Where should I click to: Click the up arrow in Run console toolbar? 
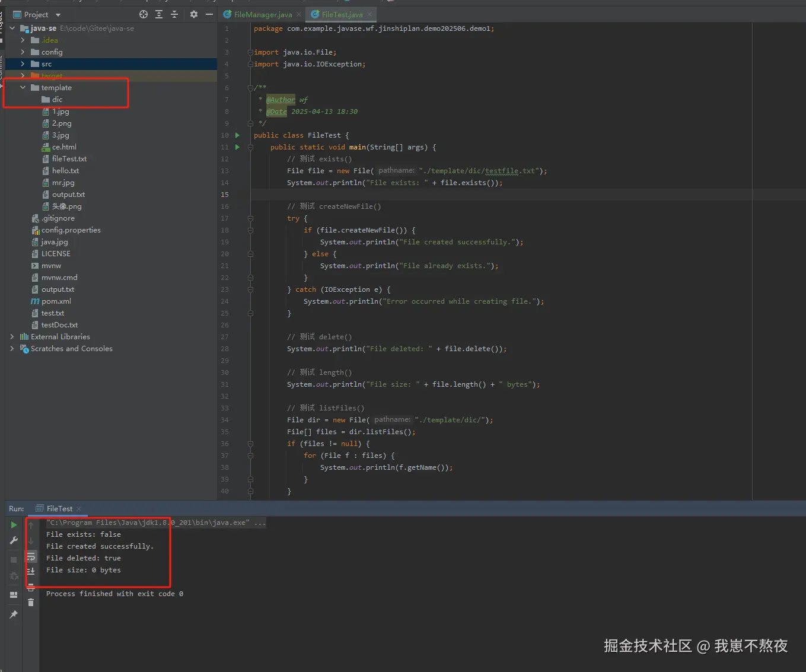(31, 526)
